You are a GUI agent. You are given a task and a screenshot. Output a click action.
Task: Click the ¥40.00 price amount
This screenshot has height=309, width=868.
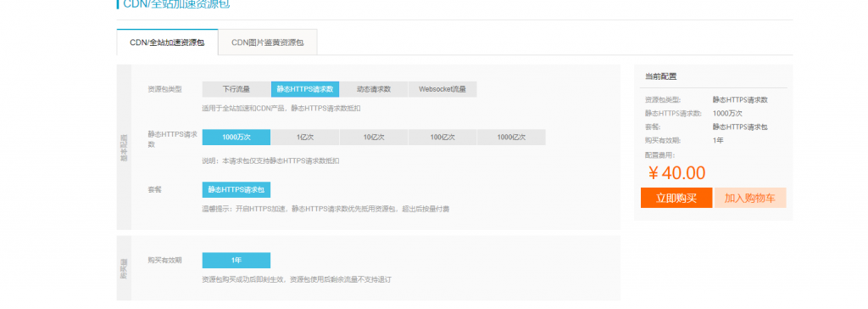[x=676, y=173]
